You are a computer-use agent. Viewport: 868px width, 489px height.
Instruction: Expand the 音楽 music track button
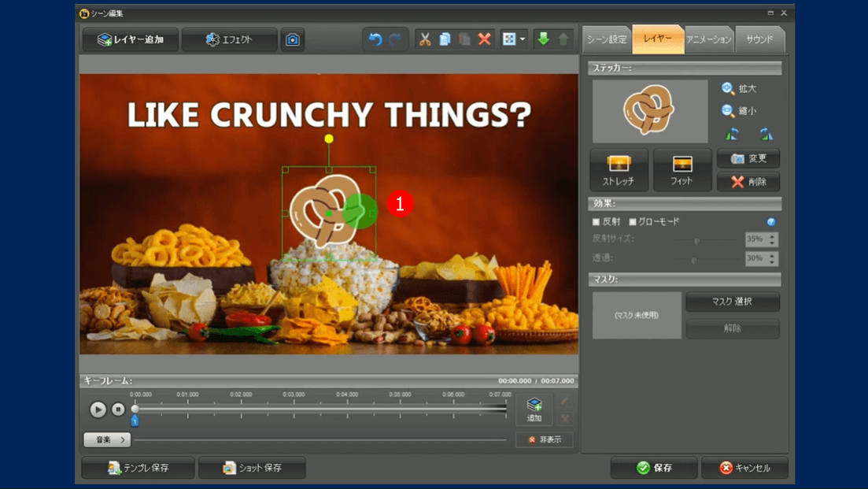point(107,439)
